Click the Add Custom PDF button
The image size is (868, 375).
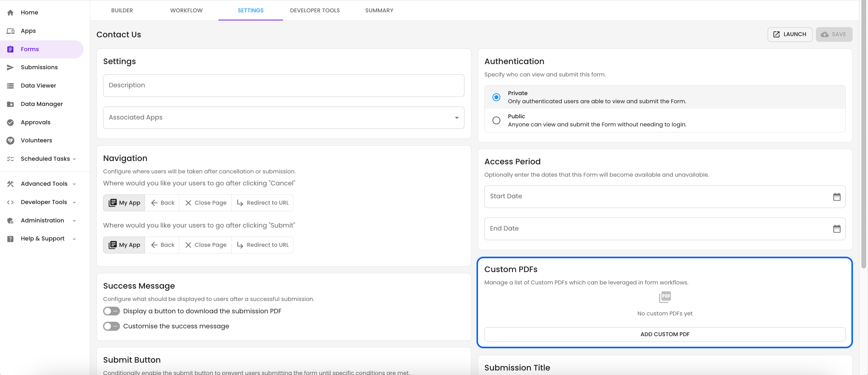pyautogui.click(x=665, y=334)
